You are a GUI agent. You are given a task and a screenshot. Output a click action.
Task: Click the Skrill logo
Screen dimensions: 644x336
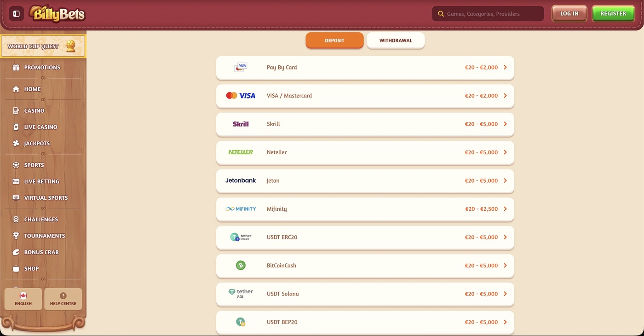click(241, 124)
